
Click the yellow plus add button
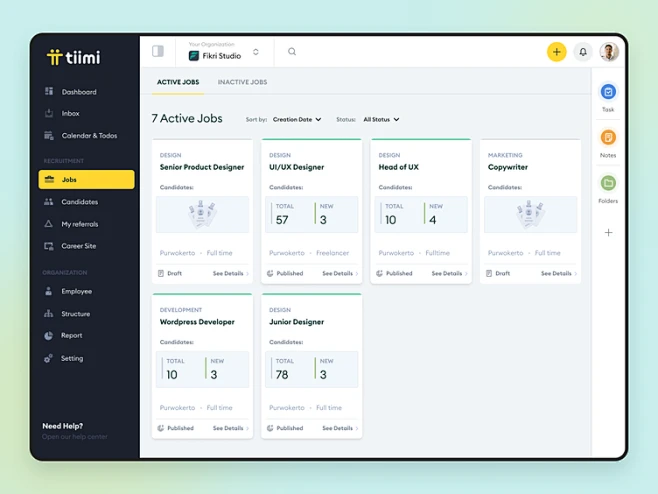tap(556, 52)
